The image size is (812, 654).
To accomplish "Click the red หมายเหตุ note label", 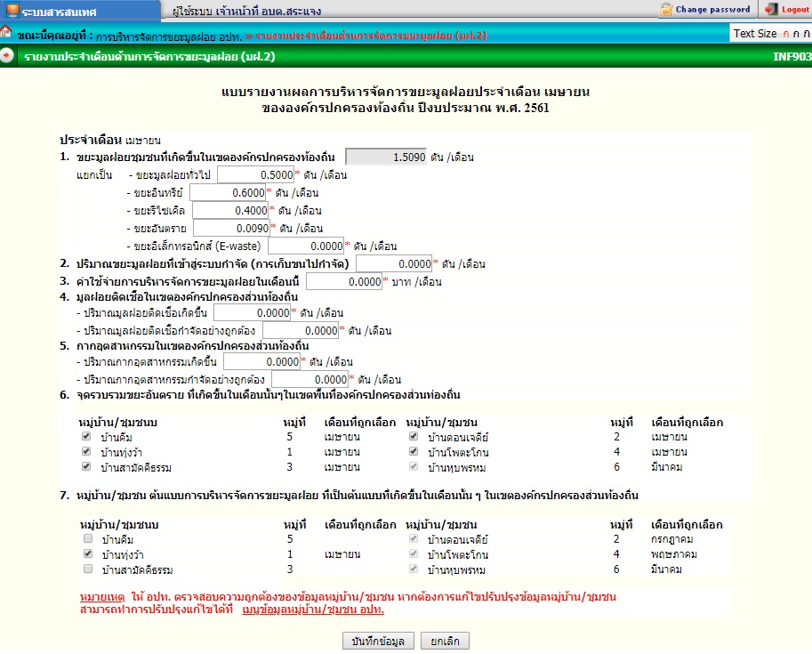I will coord(102,597).
